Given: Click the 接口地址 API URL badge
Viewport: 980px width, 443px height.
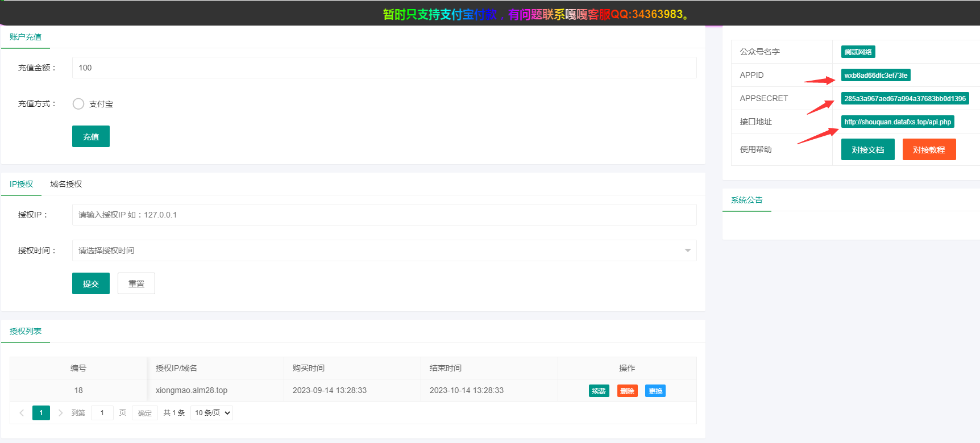Looking at the screenshot, I should (897, 122).
